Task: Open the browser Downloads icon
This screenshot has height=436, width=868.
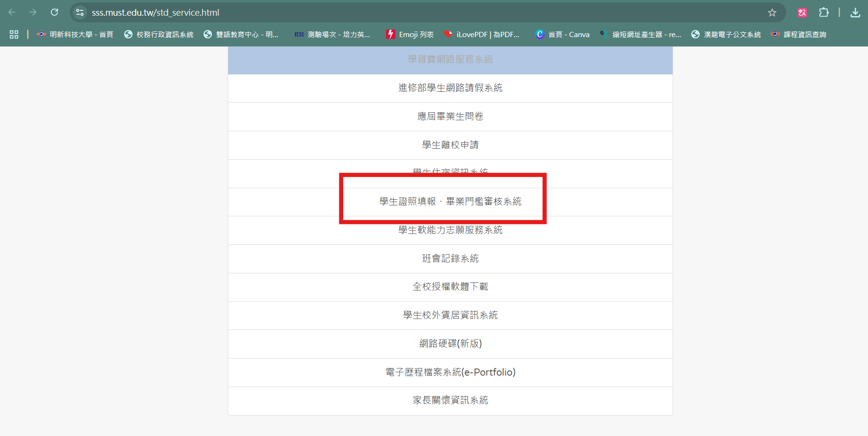Action: pos(855,12)
